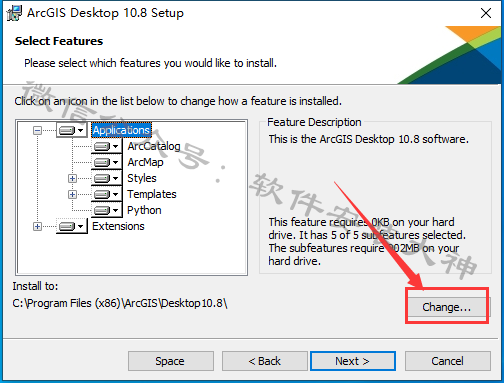Select the Templates tree item
504x383 pixels.
pos(152,194)
